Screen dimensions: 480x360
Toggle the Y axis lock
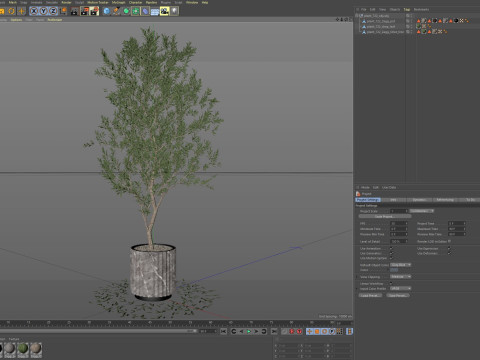(43, 11)
